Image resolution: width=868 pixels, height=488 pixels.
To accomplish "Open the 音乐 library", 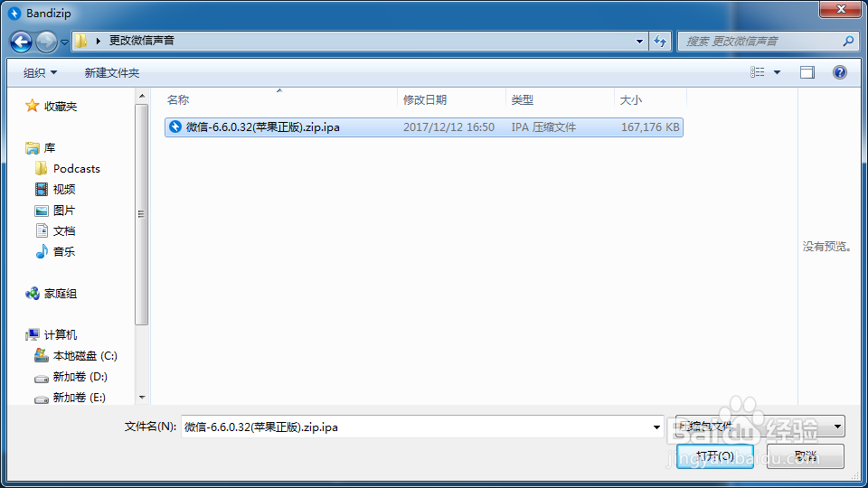I will (63, 252).
